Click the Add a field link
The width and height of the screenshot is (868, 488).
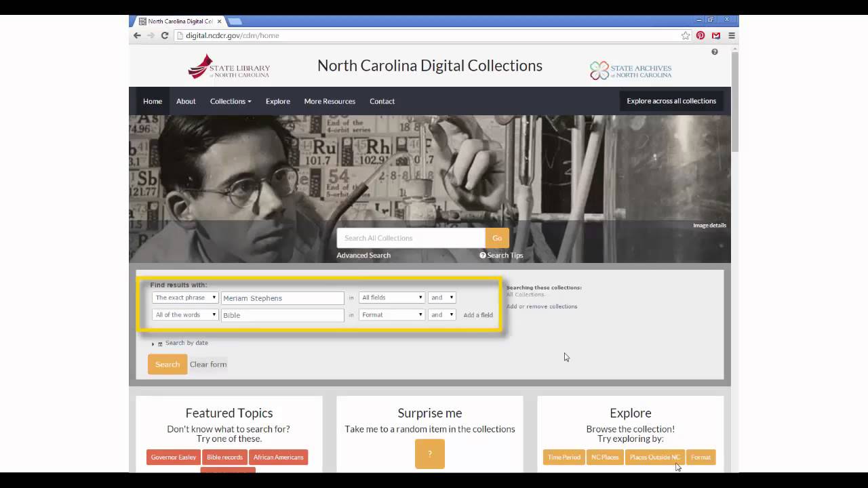[478, 315]
